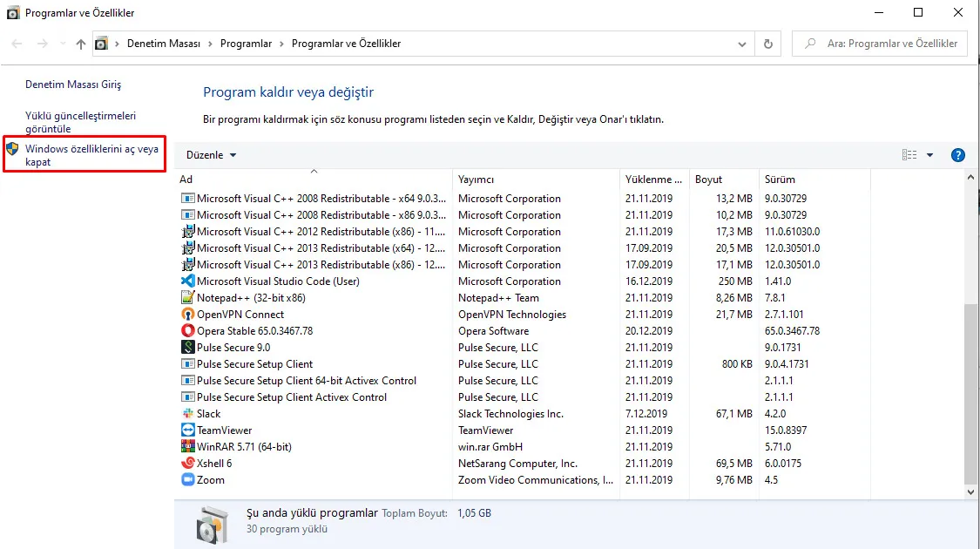Click the Visual Studio Code icon
Image resolution: width=980 pixels, height=549 pixels.
(x=187, y=281)
